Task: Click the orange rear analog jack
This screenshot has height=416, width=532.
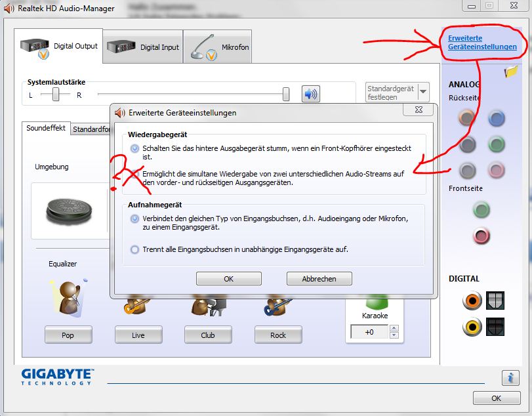Action: [x=467, y=117]
